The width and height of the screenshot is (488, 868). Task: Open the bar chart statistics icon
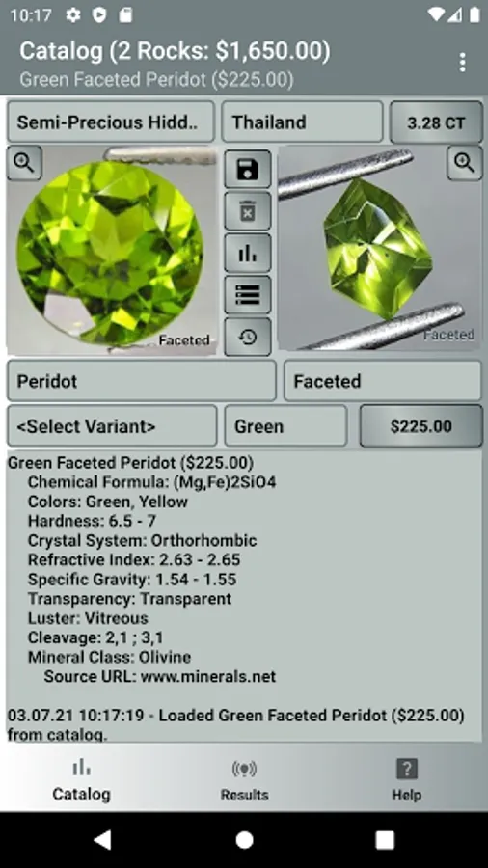247,253
